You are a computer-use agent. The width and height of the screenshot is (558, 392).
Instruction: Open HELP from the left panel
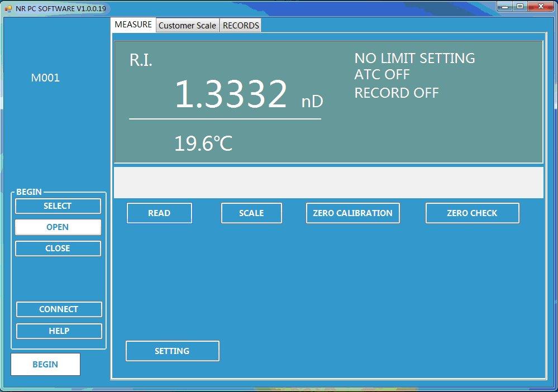59,331
